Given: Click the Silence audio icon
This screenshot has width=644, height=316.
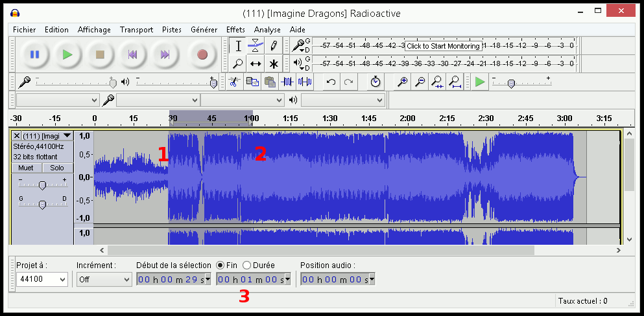Looking at the screenshot, I should pos(304,82).
